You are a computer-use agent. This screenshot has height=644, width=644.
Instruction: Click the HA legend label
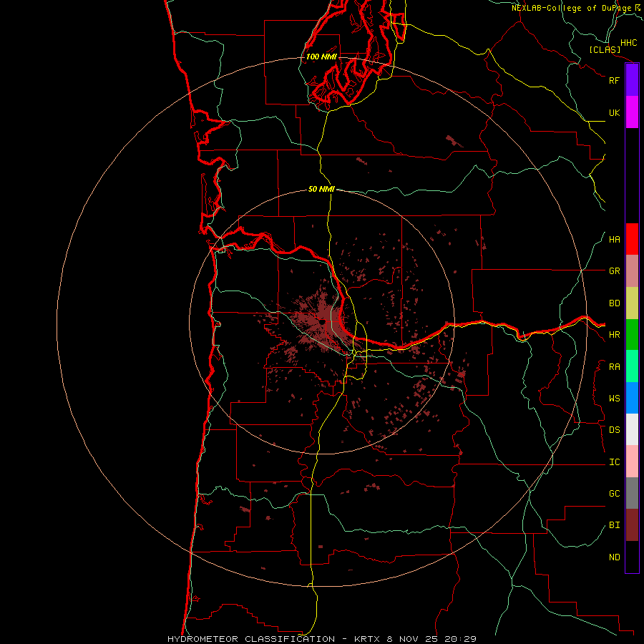(615, 240)
